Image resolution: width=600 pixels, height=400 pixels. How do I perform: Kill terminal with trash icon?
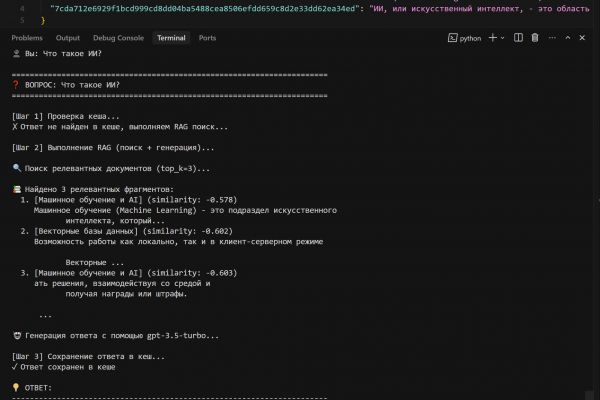click(535, 38)
